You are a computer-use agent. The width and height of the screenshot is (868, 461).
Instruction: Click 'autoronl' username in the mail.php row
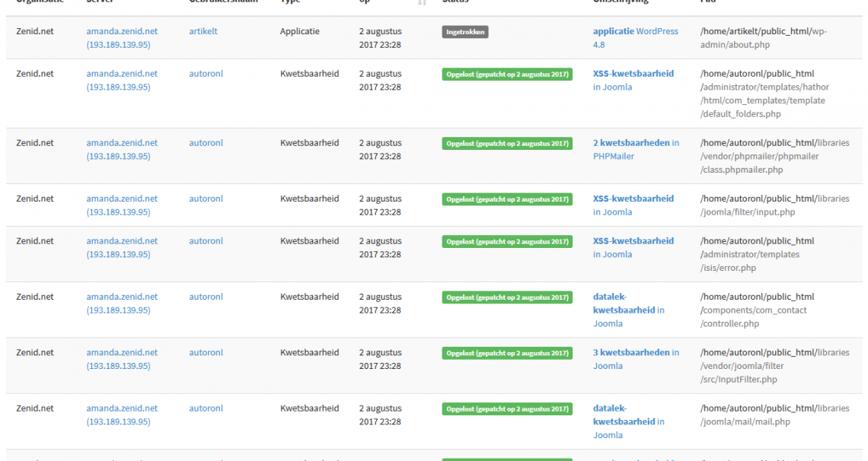coord(206,409)
